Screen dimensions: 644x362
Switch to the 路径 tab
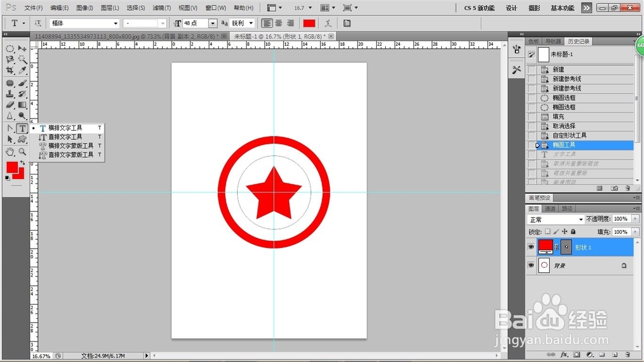pos(567,208)
